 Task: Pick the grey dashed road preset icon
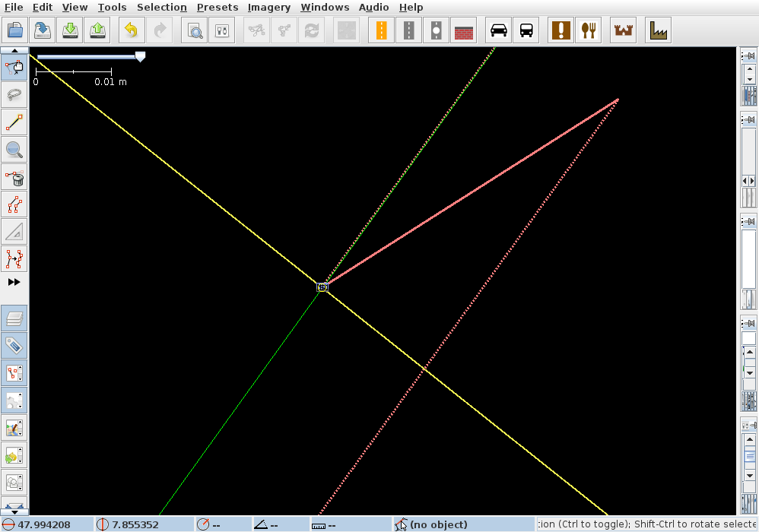coord(408,30)
